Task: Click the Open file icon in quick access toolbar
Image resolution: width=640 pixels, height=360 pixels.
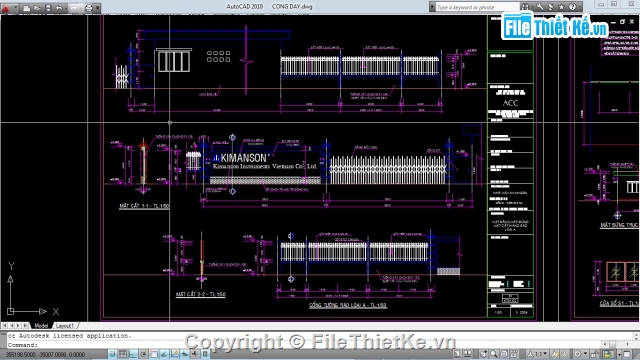Action: coord(37,8)
